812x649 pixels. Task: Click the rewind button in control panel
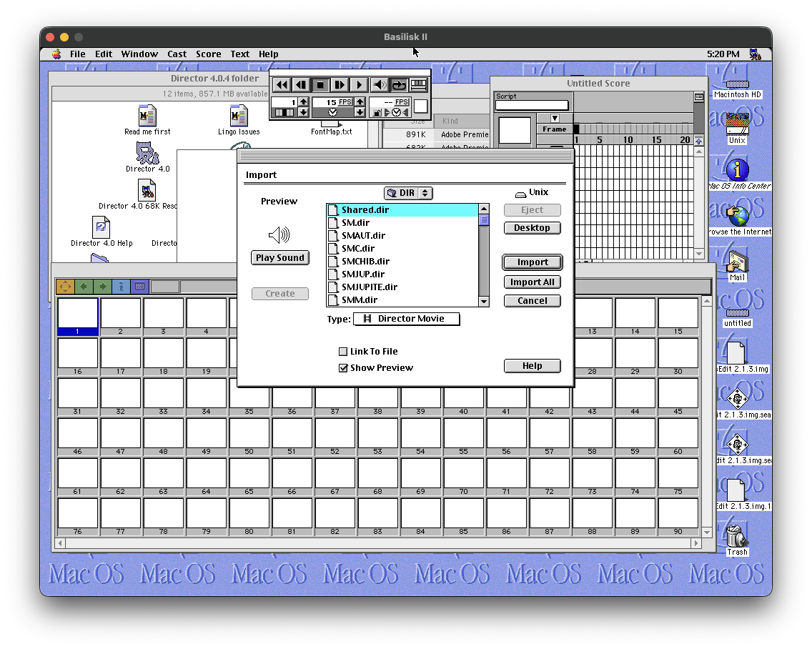point(282,85)
